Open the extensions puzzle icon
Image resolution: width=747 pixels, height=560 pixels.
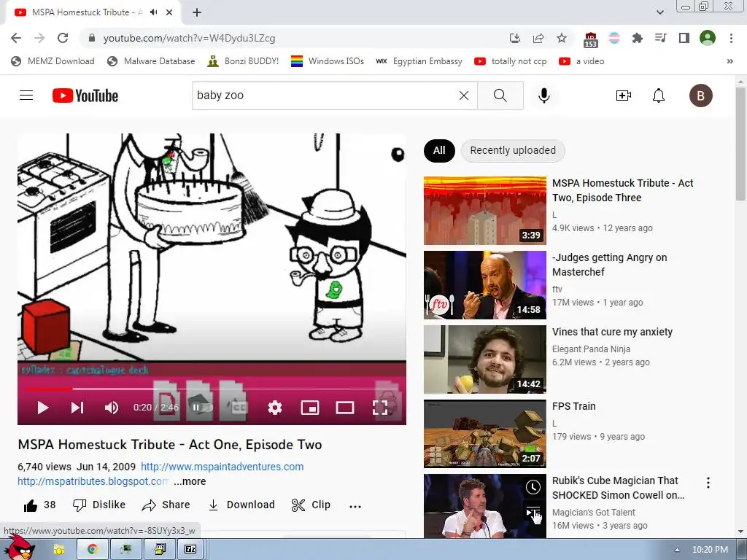point(637,38)
